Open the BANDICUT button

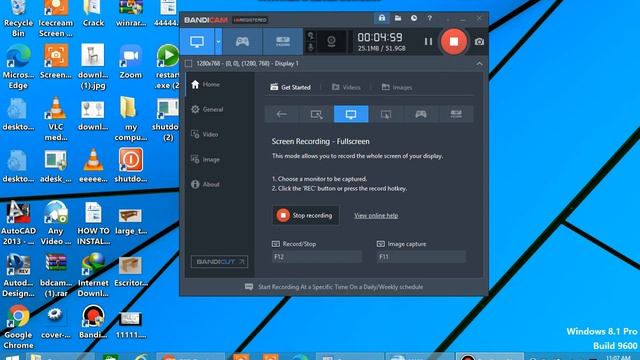point(219,262)
